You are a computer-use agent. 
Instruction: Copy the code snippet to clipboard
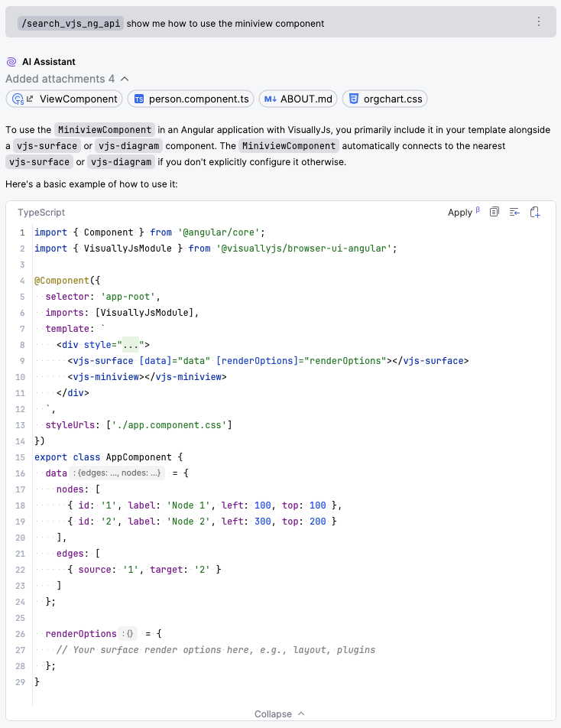point(495,212)
